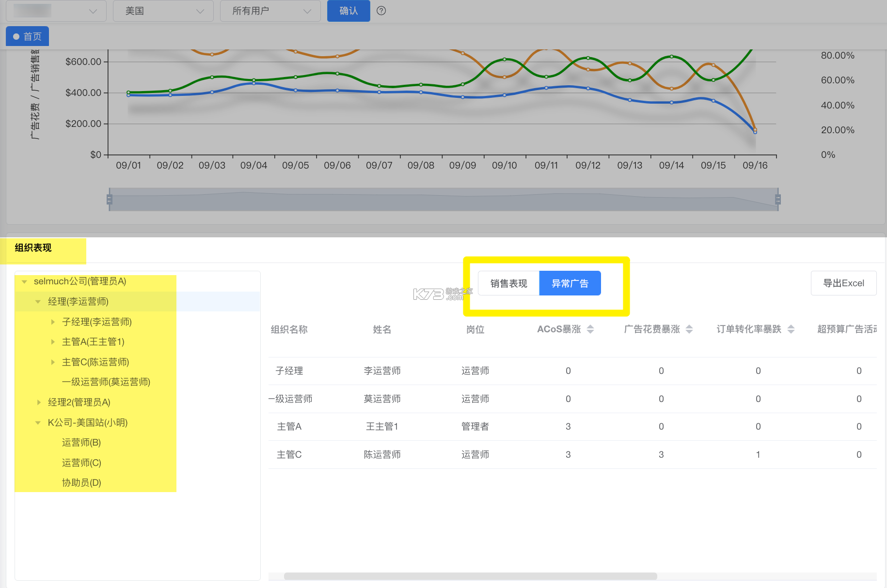This screenshot has width=887, height=588.
Task: Open the blurred first dropdown
Action: pos(56,11)
